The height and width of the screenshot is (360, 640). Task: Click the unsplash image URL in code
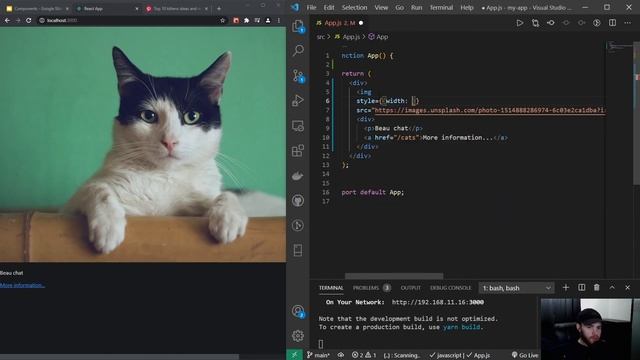[x=489, y=110]
